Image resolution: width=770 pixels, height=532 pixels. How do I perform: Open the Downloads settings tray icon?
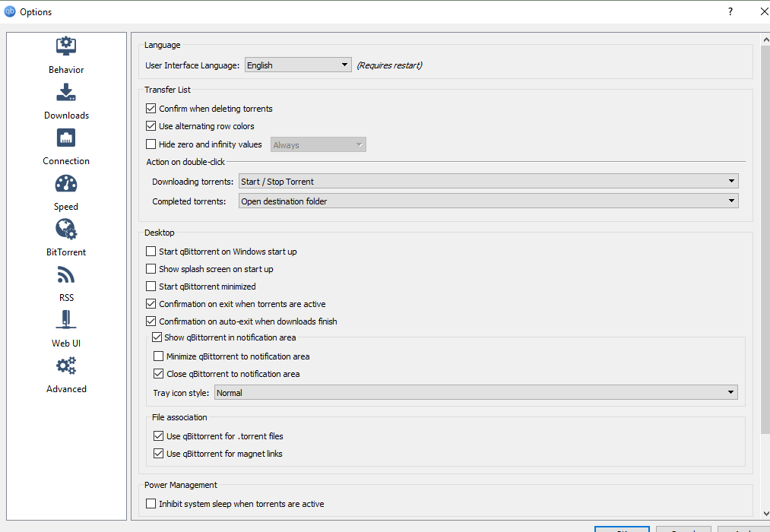(66, 92)
